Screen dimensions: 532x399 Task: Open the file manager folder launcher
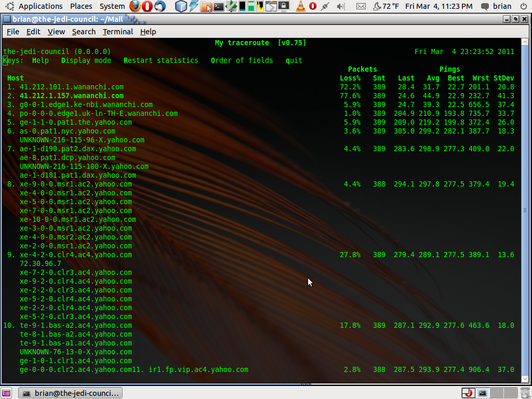pos(206,6)
